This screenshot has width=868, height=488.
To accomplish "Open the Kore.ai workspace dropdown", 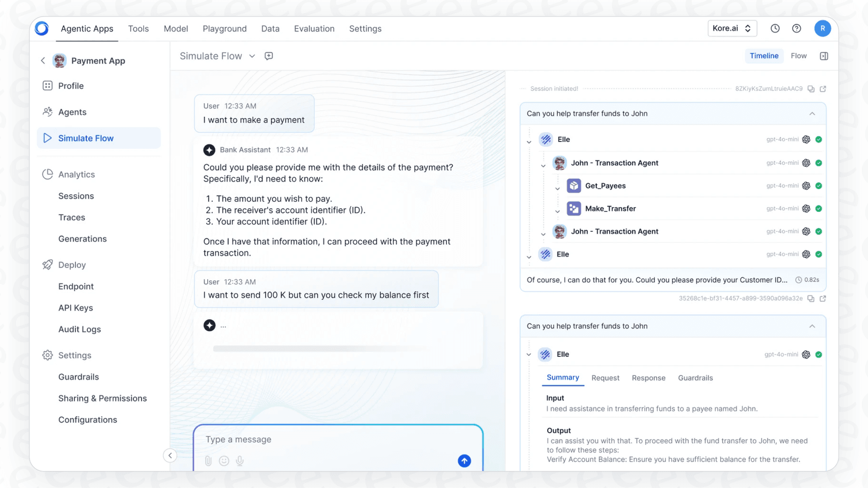I will (732, 28).
